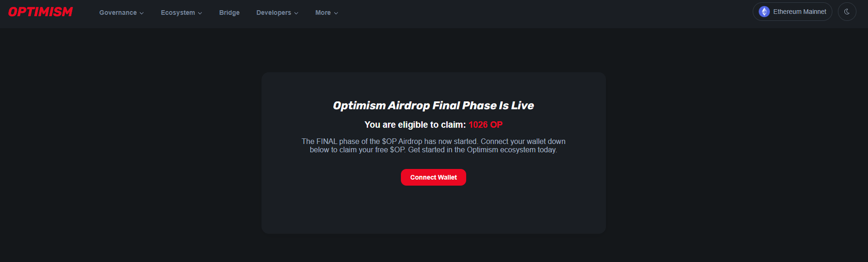The height and width of the screenshot is (262, 868).
Task: Click the 'Ethereum Mainnet' text label
Action: point(800,12)
